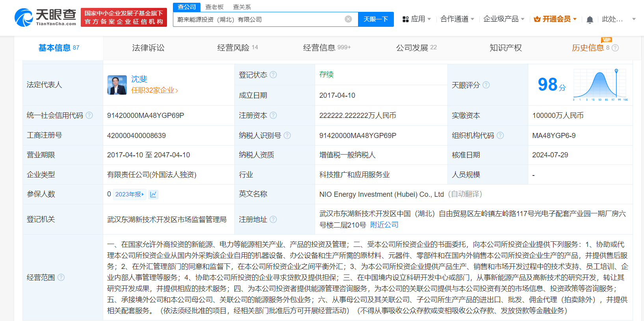Open the 参保人数 trend chart icon

point(154,194)
